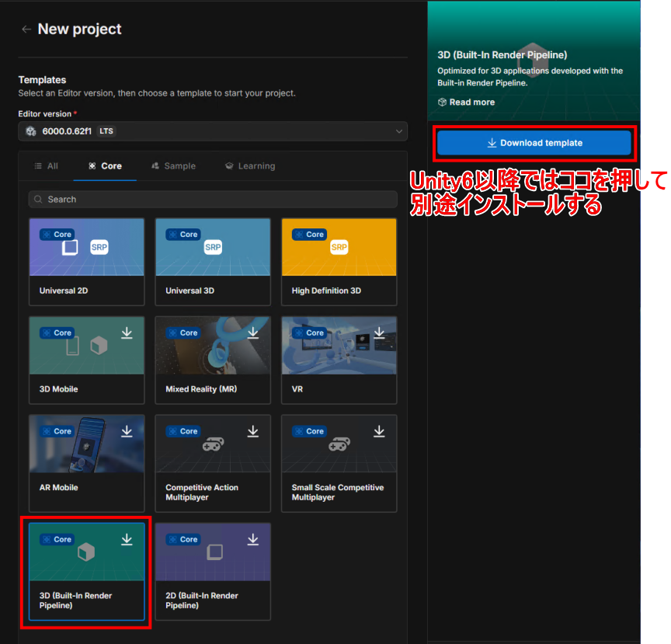The image size is (671, 644).
Task: Switch to the All templates tab
Action: pos(46,166)
